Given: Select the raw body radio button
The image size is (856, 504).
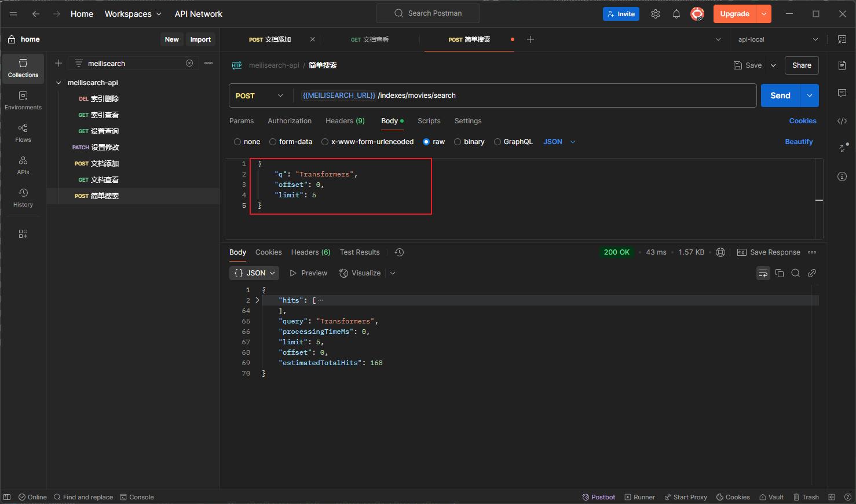Looking at the screenshot, I should pos(427,141).
